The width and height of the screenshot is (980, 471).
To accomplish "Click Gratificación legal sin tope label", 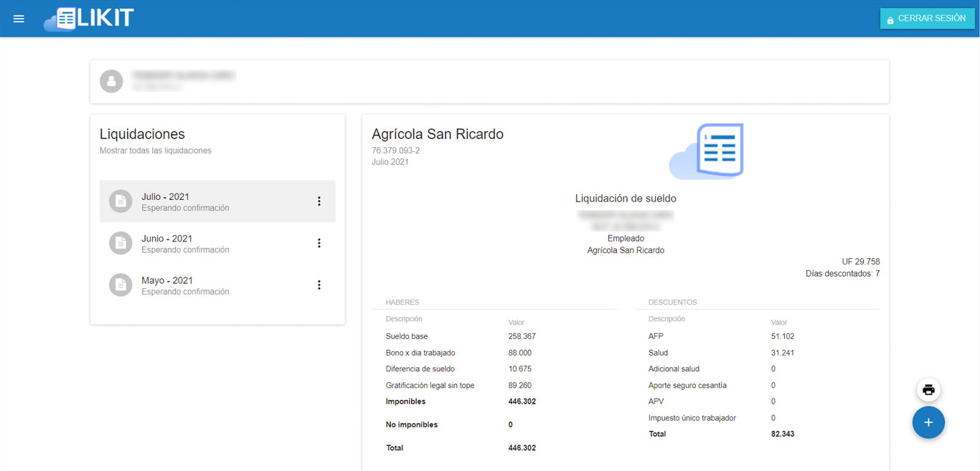I will tap(430, 385).
